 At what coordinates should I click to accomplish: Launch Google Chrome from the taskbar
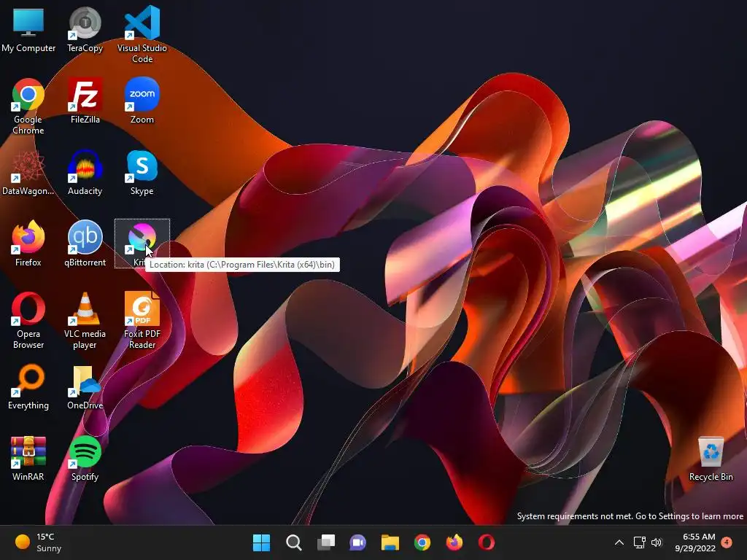422,542
